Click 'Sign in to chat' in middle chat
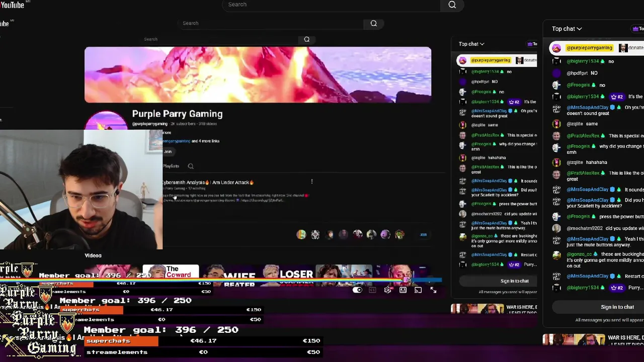Screen dimensions: 644x362 pyautogui.click(x=515, y=281)
